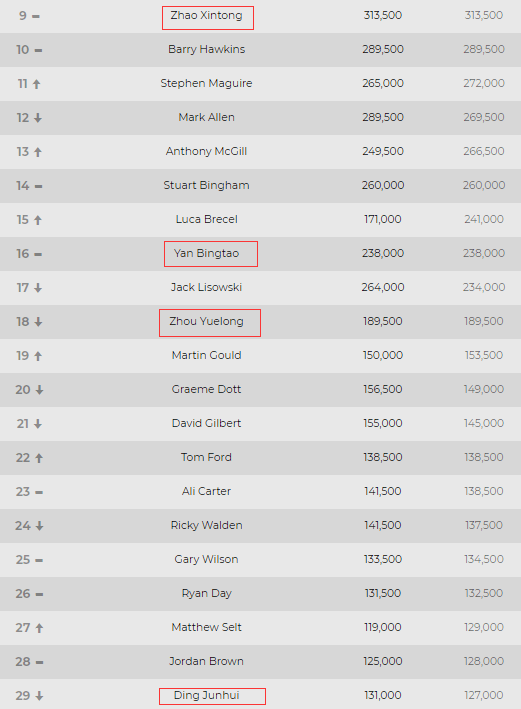
Task: Select the Yan Bingtao name
Action: click(206, 253)
